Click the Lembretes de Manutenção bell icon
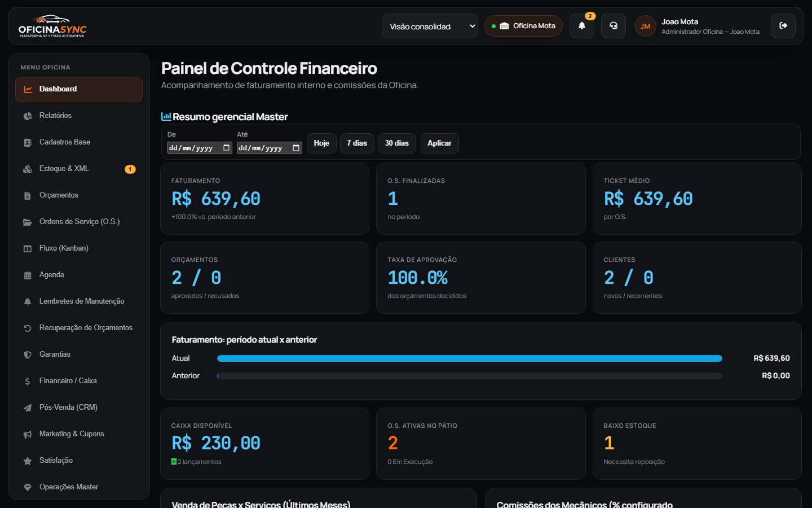Image resolution: width=812 pixels, height=508 pixels. coord(28,301)
